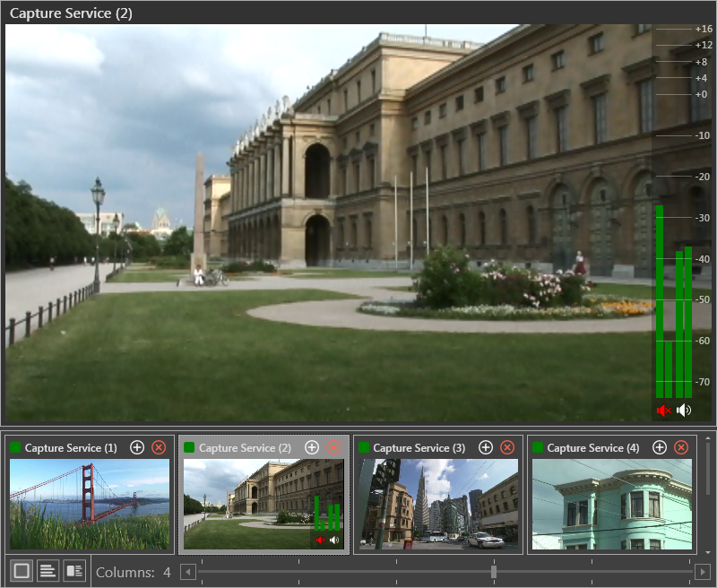
Task: Click the plus icon on Capture Service (1)
Action: point(137,447)
